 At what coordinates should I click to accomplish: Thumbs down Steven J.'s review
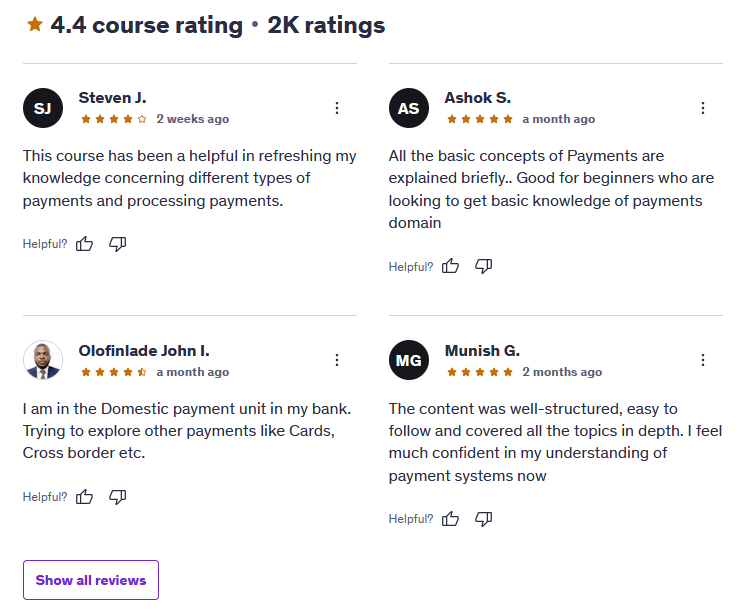coord(118,244)
